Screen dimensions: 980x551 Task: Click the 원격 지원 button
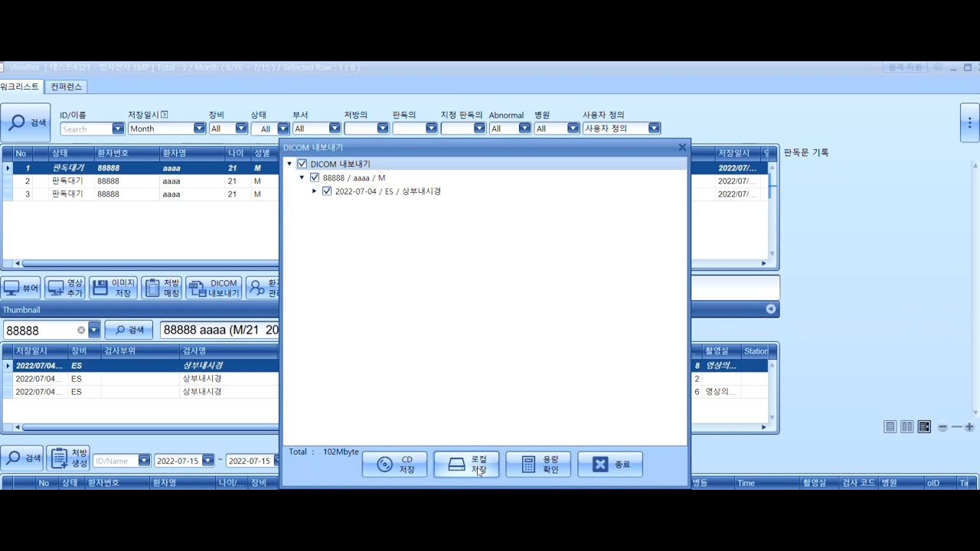[x=904, y=67]
